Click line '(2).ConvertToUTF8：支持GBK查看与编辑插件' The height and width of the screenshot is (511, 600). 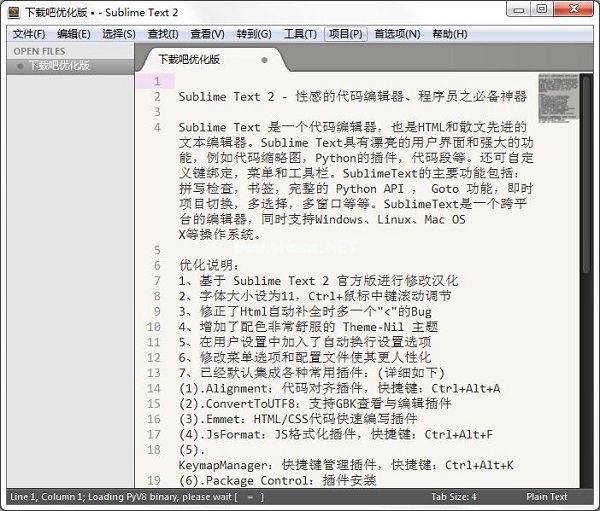315,404
